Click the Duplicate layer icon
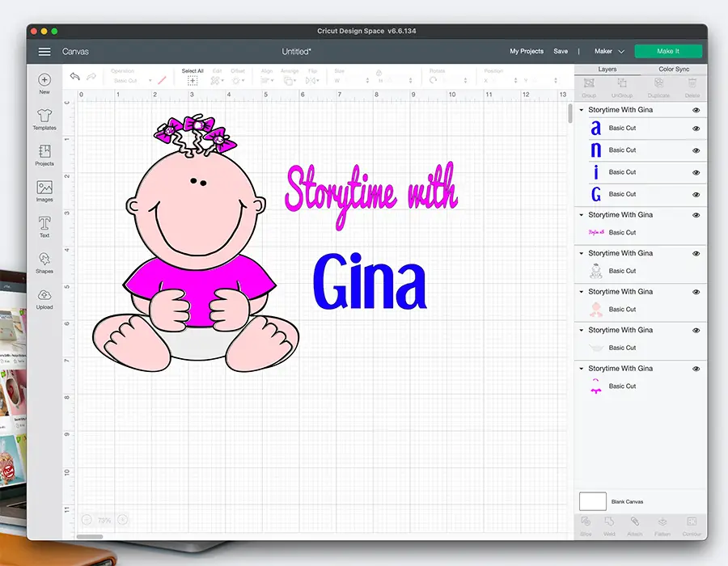Image resolution: width=728 pixels, height=566 pixels. coord(658,83)
